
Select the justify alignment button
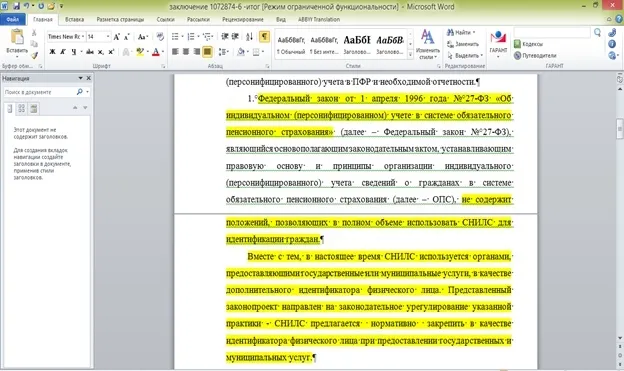207,52
